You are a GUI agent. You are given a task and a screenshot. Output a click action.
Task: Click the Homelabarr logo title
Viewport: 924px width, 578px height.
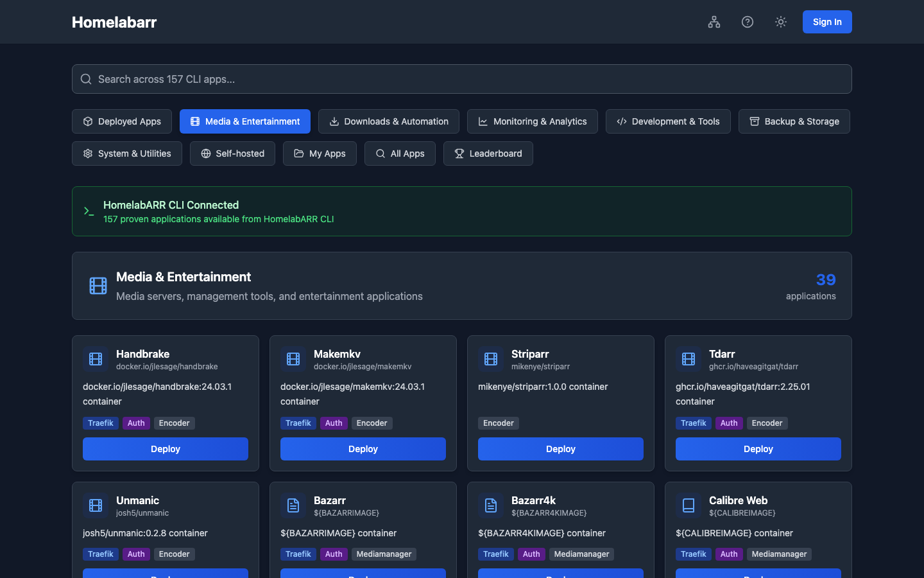[x=114, y=22]
